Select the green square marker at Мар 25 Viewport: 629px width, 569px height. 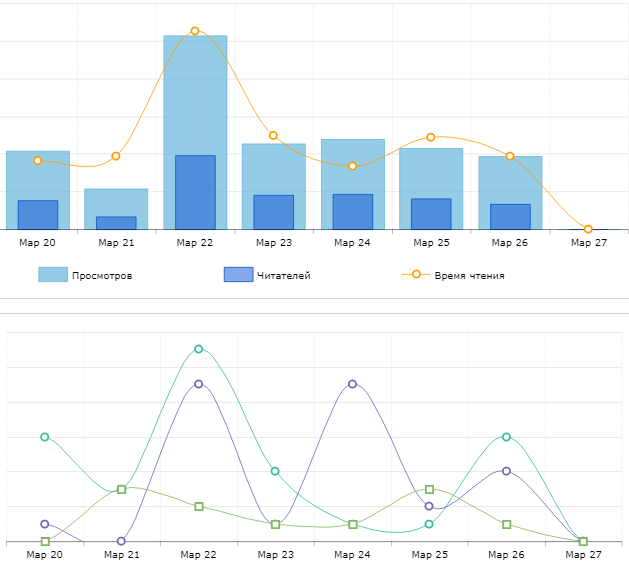[x=429, y=489]
